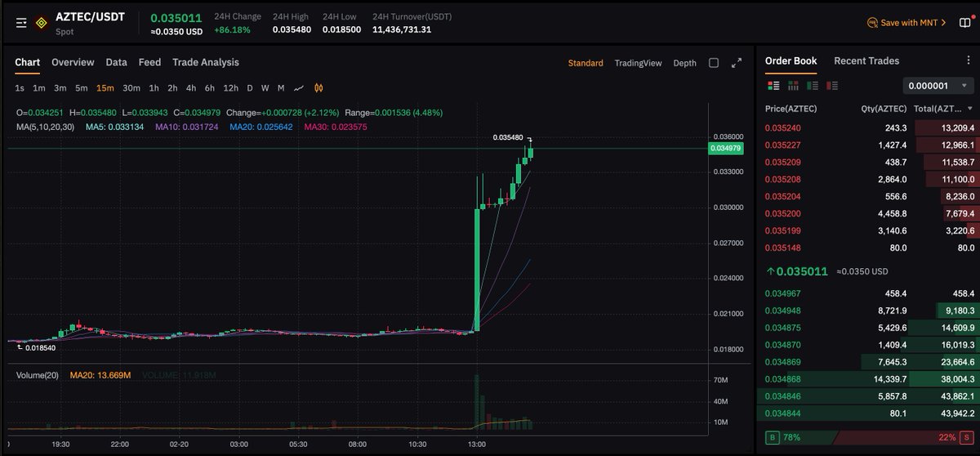Image resolution: width=980 pixels, height=456 pixels.
Task: Select the weekly W timeframe
Action: 265,88
